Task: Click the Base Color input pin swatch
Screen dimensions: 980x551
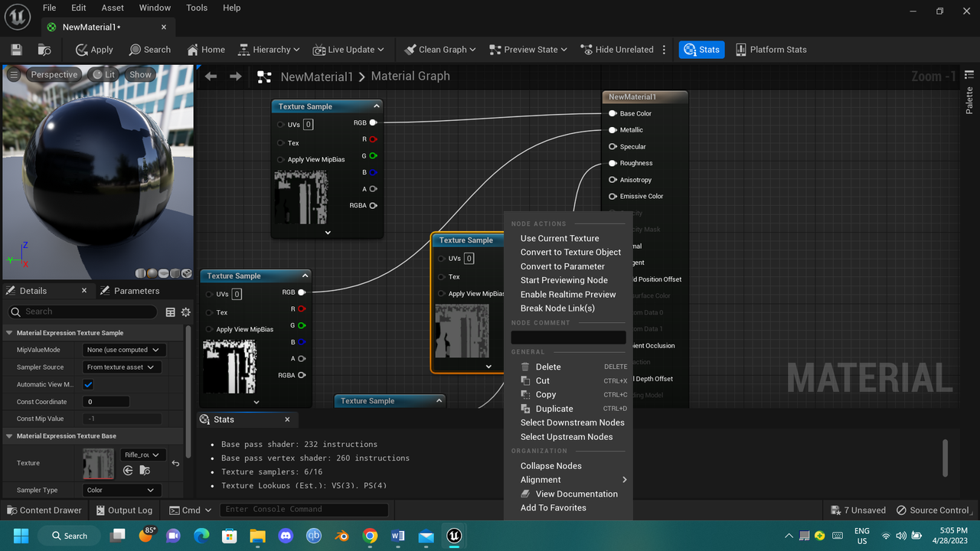Action: pos(612,113)
